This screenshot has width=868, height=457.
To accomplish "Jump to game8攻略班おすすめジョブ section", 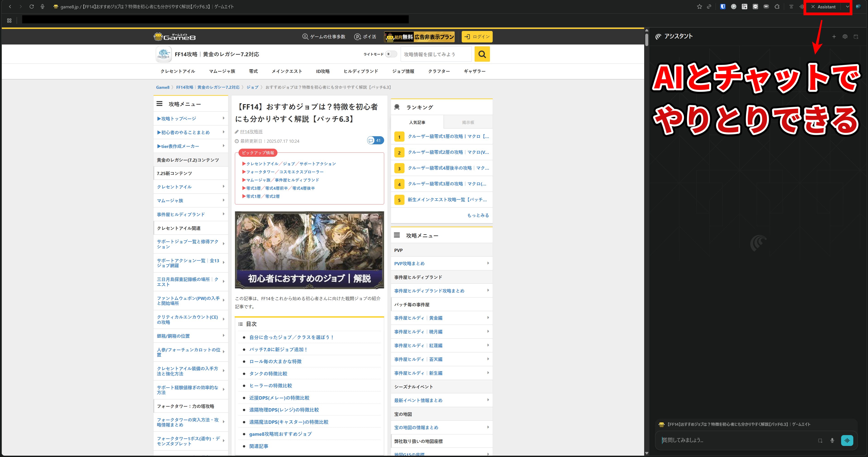I will tap(280, 434).
